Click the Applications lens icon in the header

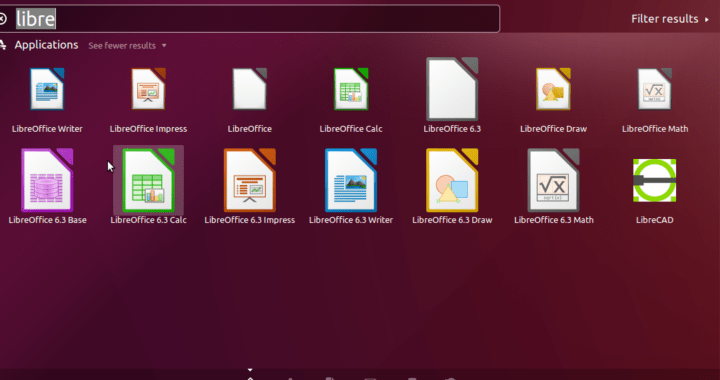(3, 45)
